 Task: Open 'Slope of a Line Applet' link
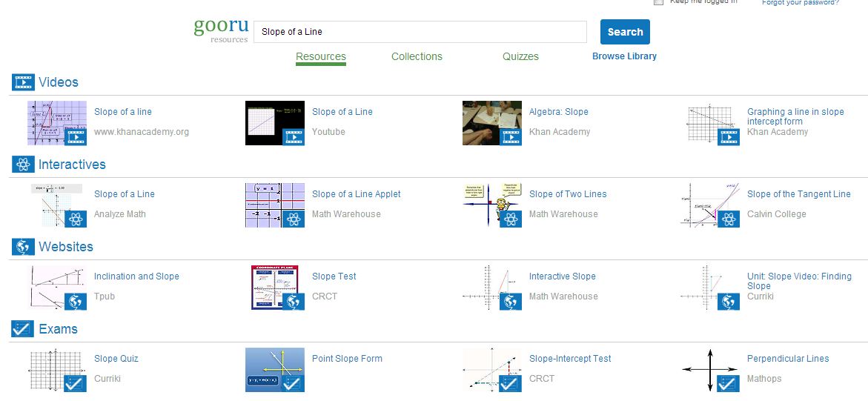coord(357,194)
